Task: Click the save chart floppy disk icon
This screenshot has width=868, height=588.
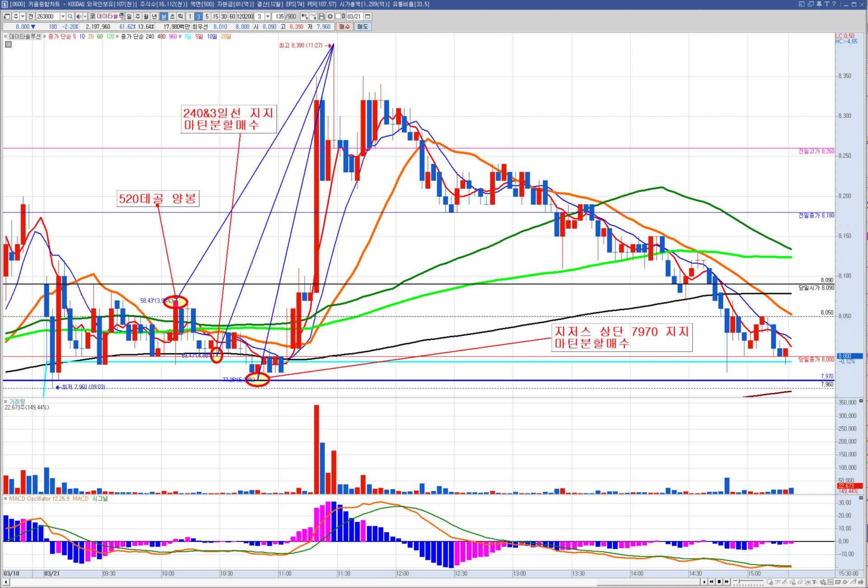Action: [321, 17]
